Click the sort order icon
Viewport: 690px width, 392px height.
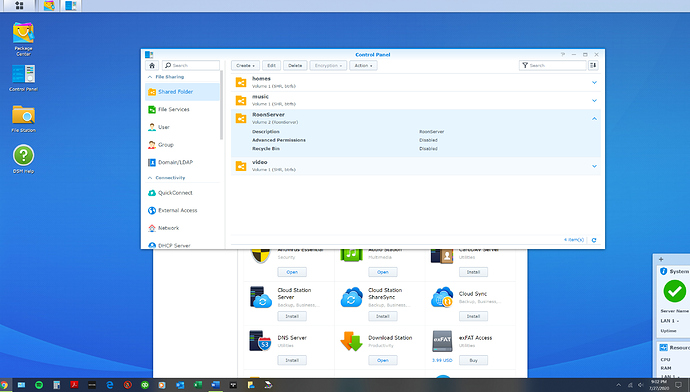tap(593, 66)
